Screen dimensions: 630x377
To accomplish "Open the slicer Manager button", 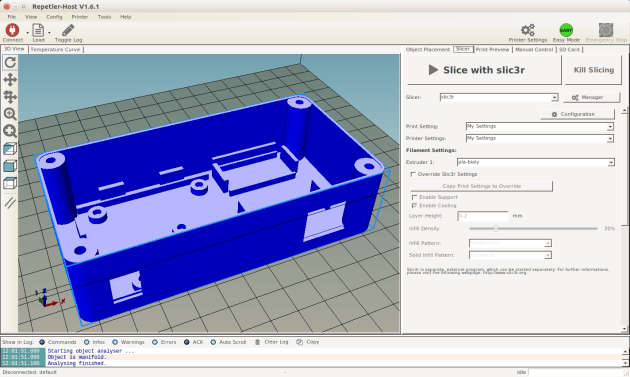I will click(x=591, y=97).
